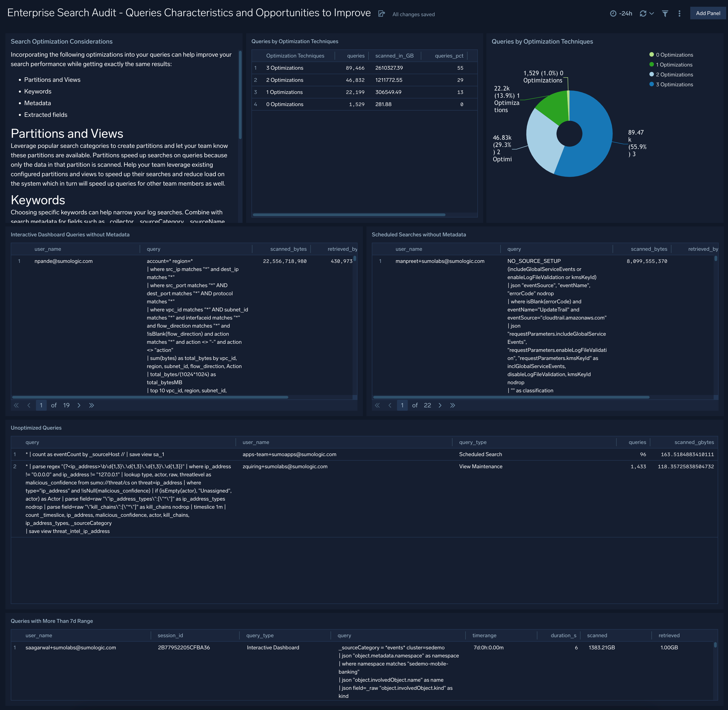Click scrollbar of Search Optimization Considerations panel
This screenshot has width=728, height=710.
point(240,95)
